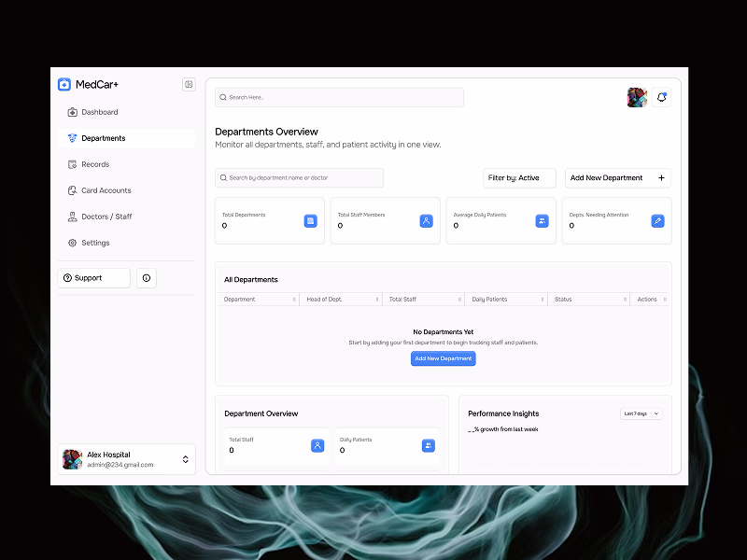Image resolution: width=747 pixels, height=560 pixels.
Task: Click the Doctors / Staff sidebar icon
Action: (73, 217)
